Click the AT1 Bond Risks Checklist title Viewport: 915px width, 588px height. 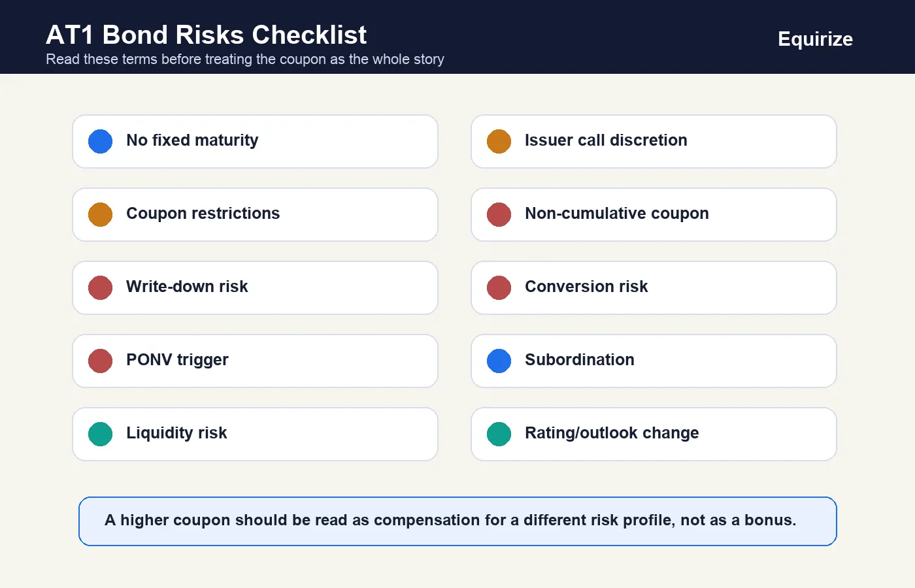click(x=206, y=35)
